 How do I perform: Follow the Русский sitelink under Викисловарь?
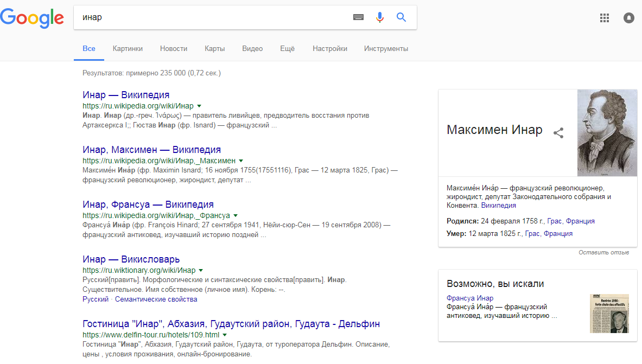(x=96, y=299)
